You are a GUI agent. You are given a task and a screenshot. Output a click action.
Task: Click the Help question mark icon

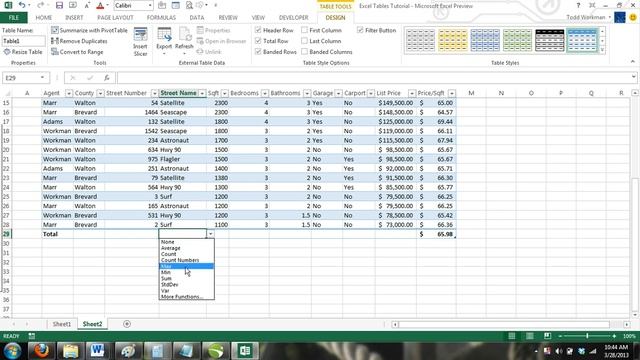578,6
